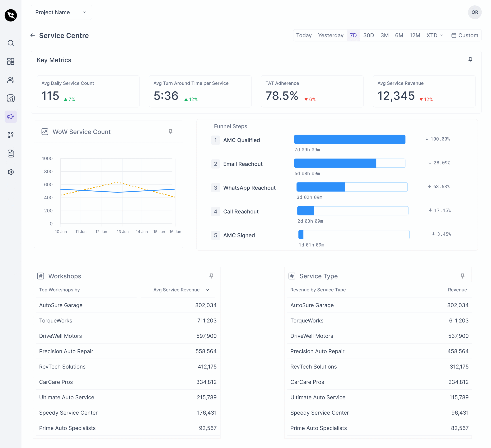
Task: Pin the WoW Service Count chart
Action: pos(171,132)
